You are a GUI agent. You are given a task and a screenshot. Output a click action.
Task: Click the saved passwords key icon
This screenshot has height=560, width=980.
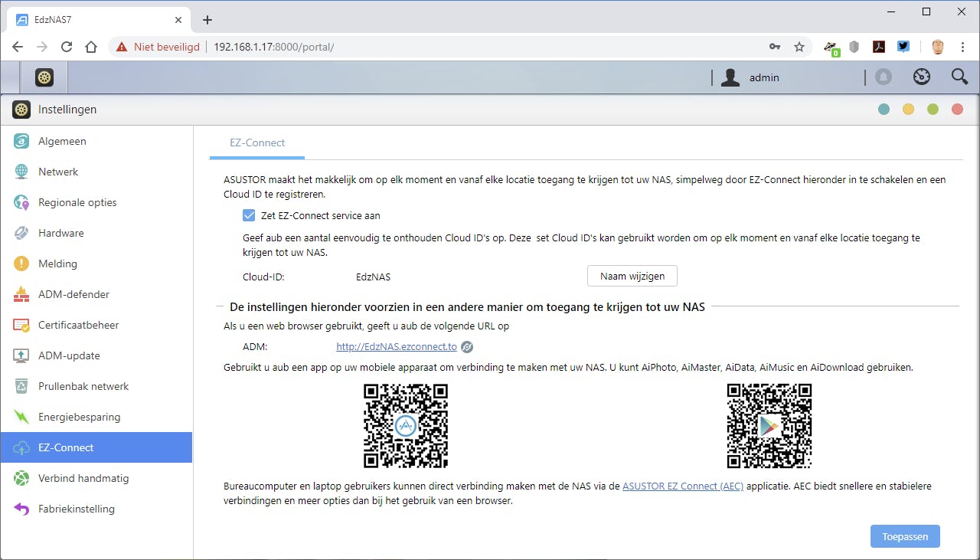point(775,47)
